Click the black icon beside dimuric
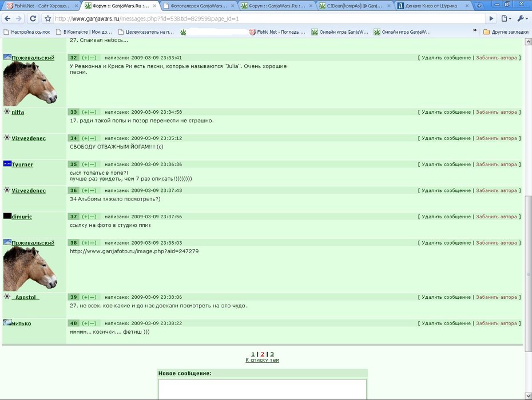 (x=7, y=216)
